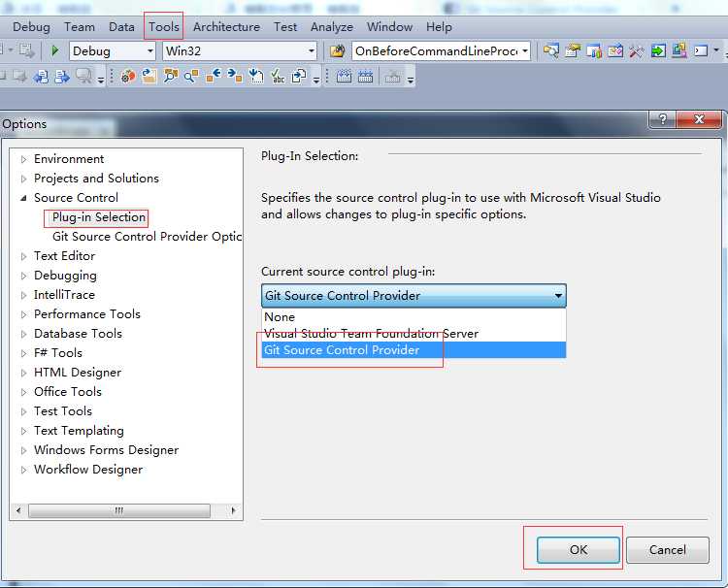This screenshot has width=728, height=588.
Task: Open the Help menu
Action: point(439,27)
